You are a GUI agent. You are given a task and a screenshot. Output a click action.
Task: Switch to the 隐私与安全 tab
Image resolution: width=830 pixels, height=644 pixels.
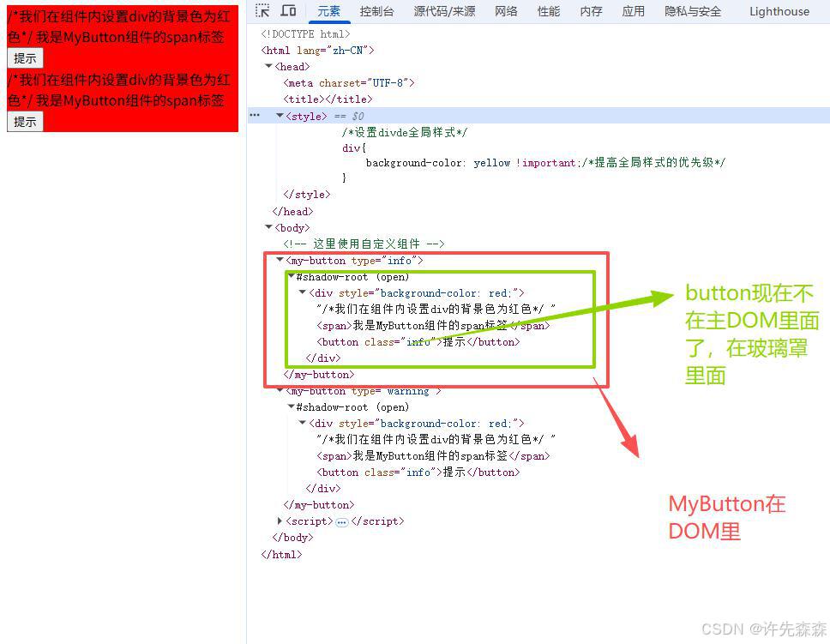pos(693,11)
